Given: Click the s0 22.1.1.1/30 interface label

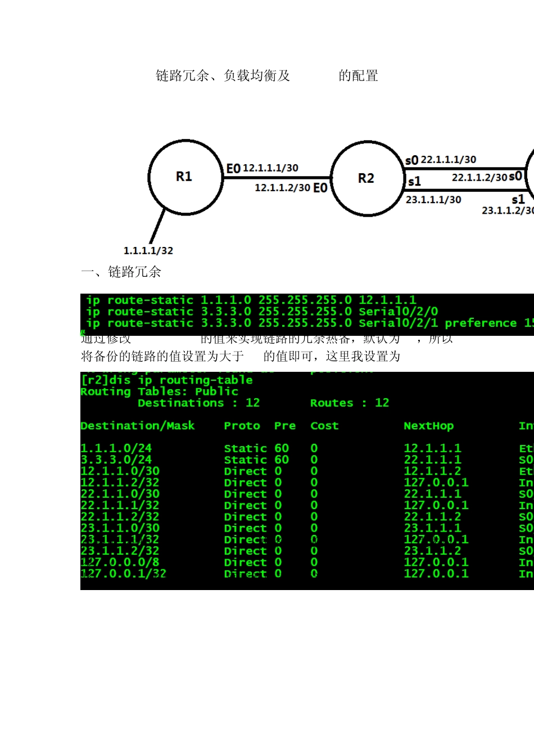Looking at the screenshot, I should click(441, 160).
